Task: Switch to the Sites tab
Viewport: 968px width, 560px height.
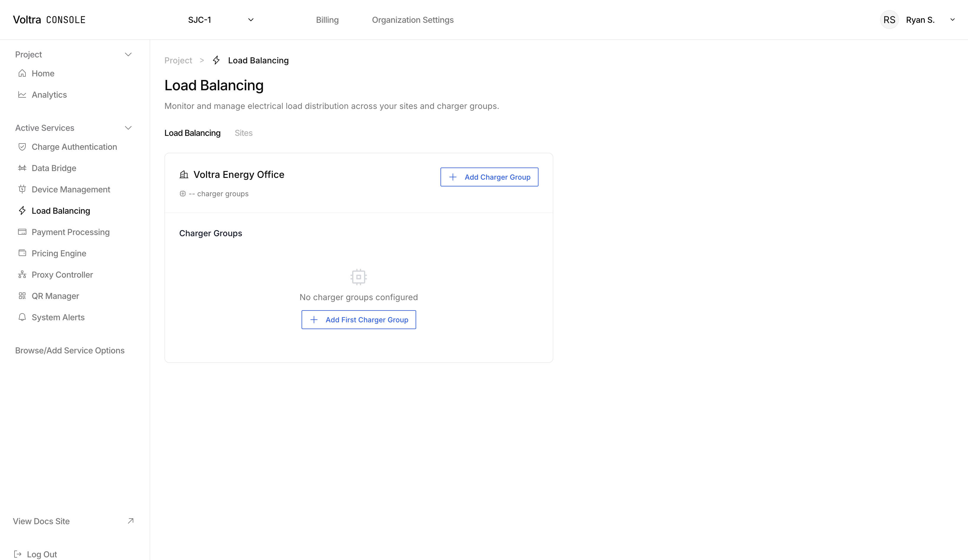Action: pyautogui.click(x=243, y=133)
